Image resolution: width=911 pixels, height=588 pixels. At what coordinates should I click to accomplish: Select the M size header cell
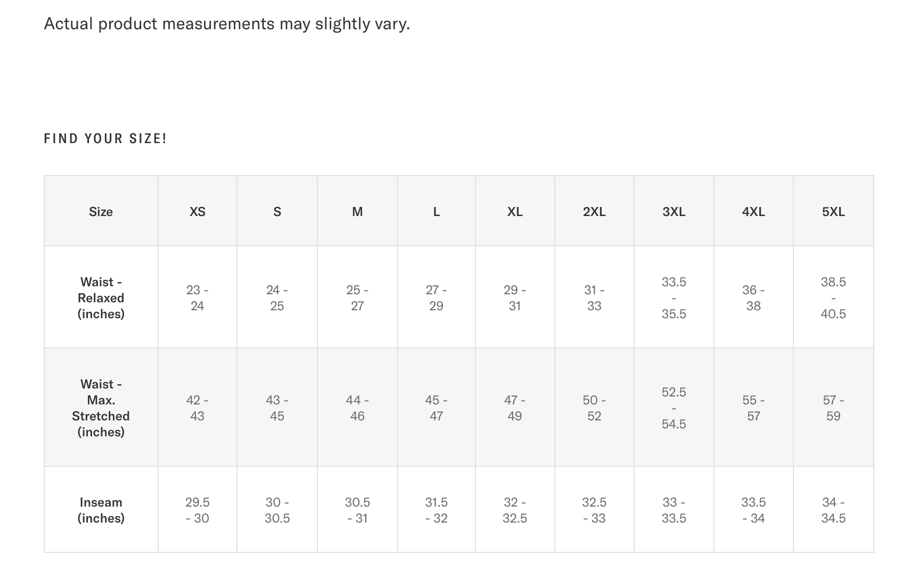coord(357,212)
